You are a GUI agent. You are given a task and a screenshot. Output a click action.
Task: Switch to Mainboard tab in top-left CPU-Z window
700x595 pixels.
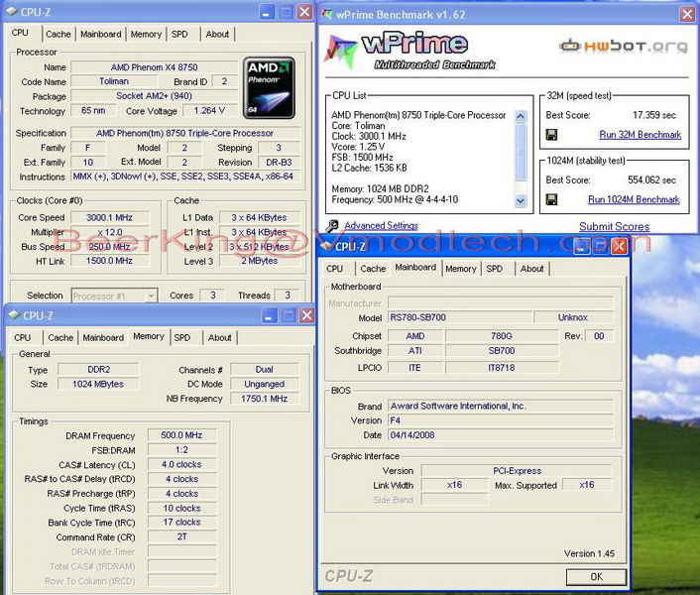101,34
